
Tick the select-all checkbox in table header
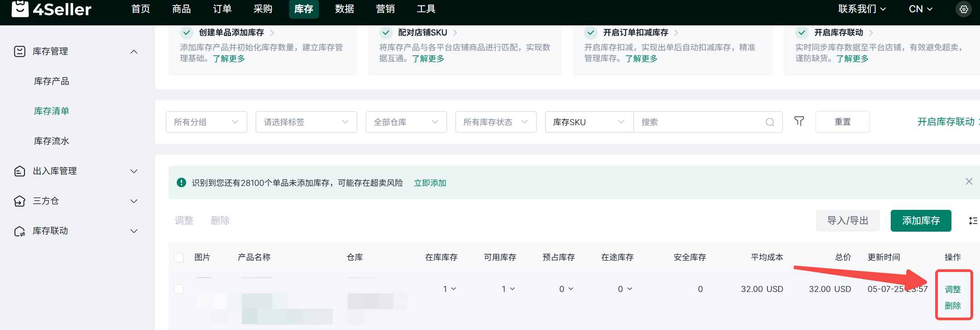coord(179,257)
